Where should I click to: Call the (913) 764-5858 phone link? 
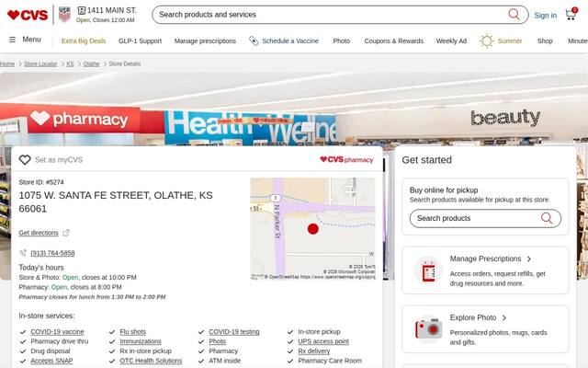click(x=52, y=253)
